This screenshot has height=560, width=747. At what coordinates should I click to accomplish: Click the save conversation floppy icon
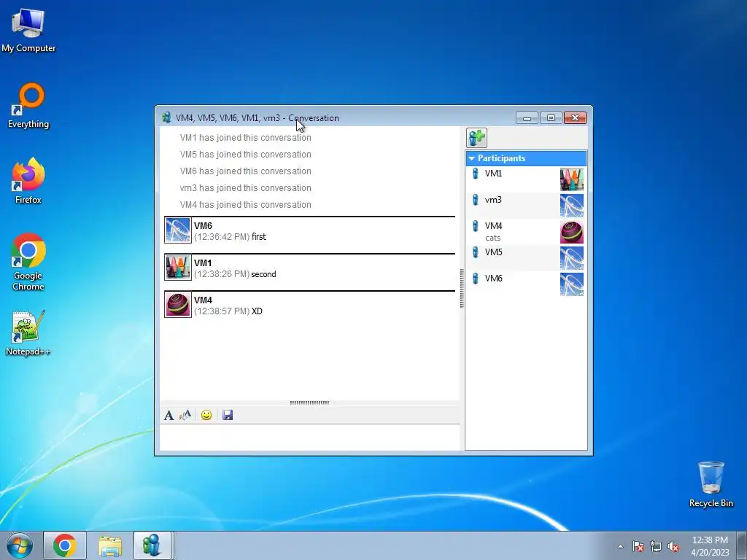(228, 415)
